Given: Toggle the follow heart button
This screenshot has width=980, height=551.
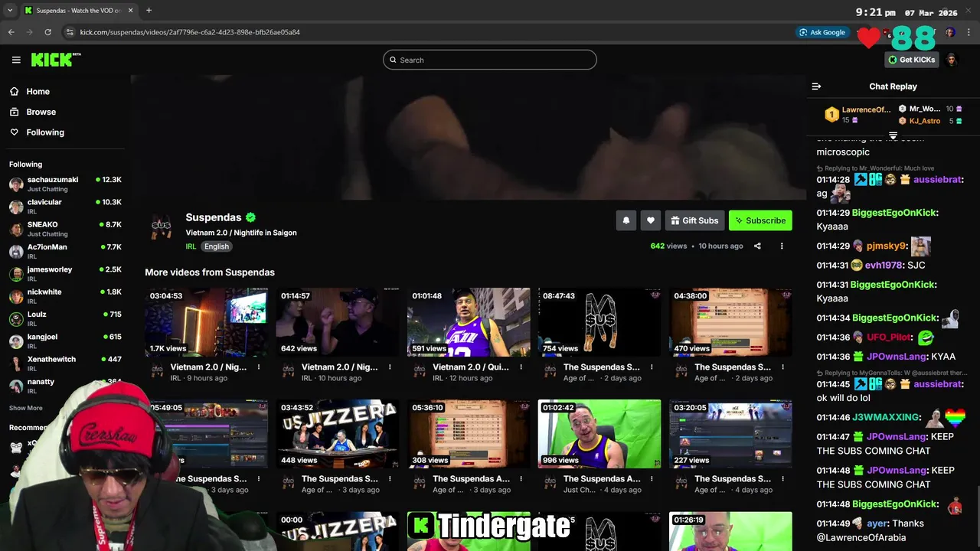Looking at the screenshot, I should click(650, 220).
